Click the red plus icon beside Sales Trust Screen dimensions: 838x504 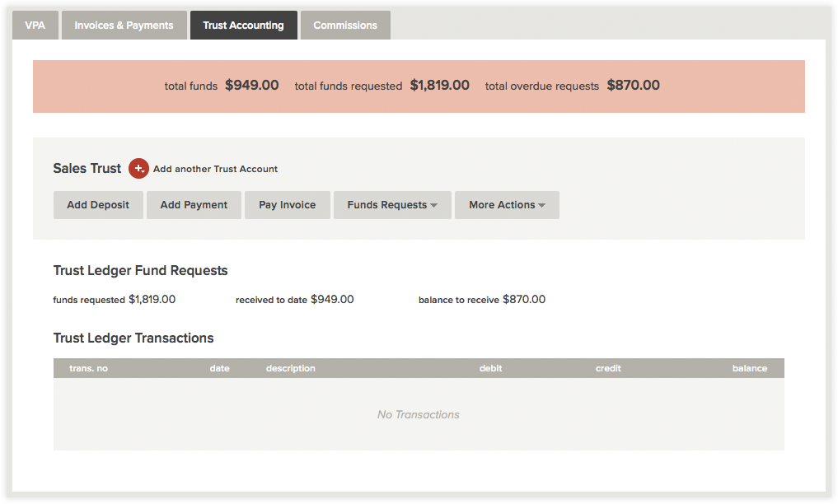(138, 169)
